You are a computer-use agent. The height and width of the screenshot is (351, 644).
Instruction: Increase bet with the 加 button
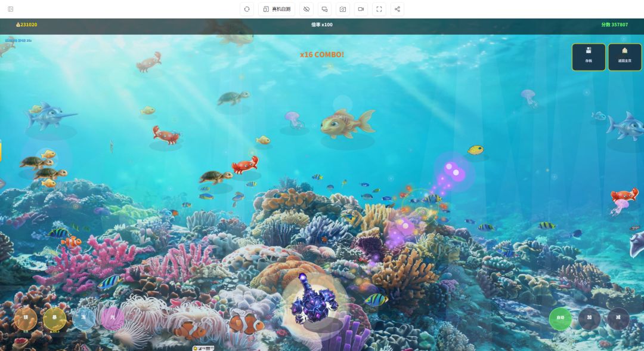tap(589, 318)
